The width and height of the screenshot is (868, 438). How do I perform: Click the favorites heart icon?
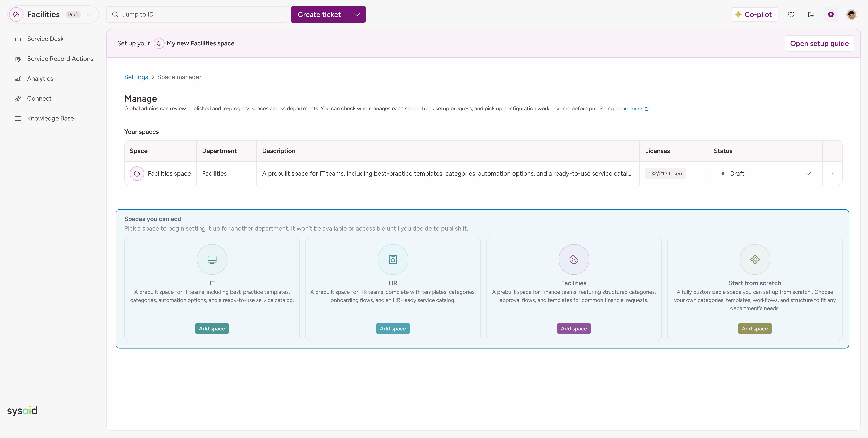pyautogui.click(x=791, y=14)
